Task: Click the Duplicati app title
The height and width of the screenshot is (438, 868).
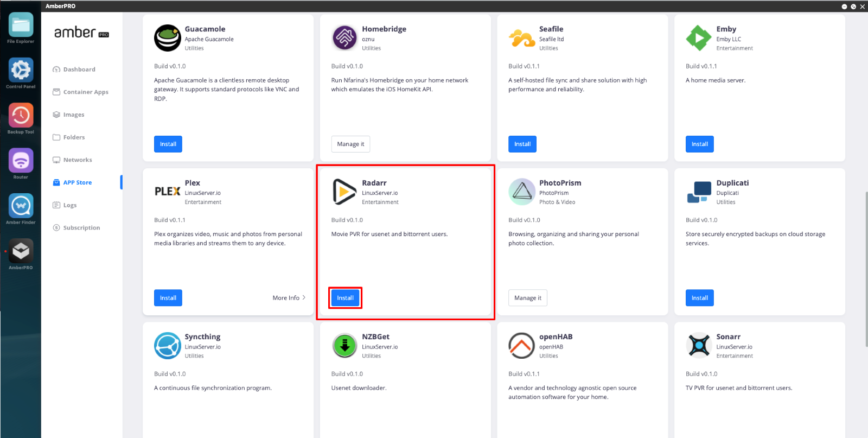Action: 732,183
